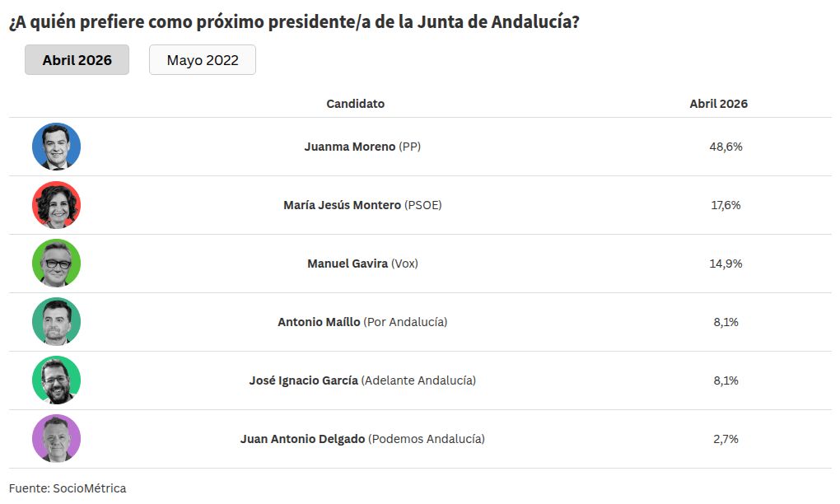Select the María Jesús Montero (PSOE) name
The width and height of the screenshot is (840, 504).
[362, 205]
